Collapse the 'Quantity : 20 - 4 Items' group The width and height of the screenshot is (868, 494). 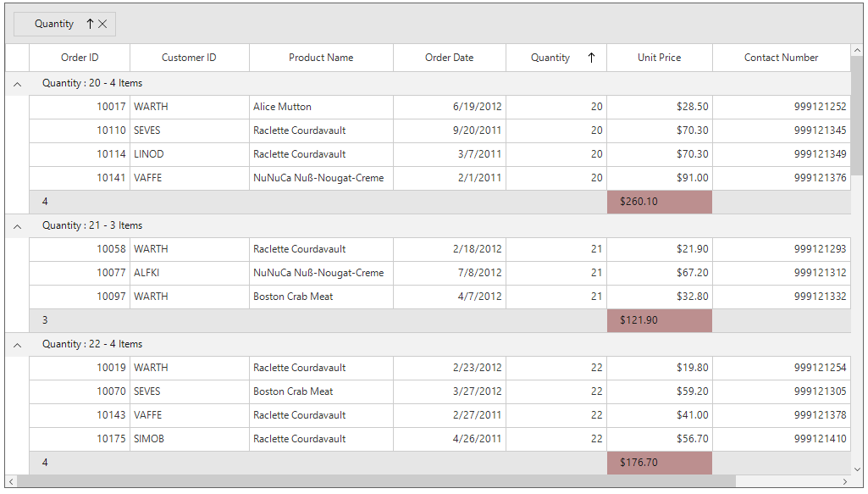tap(17, 82)
